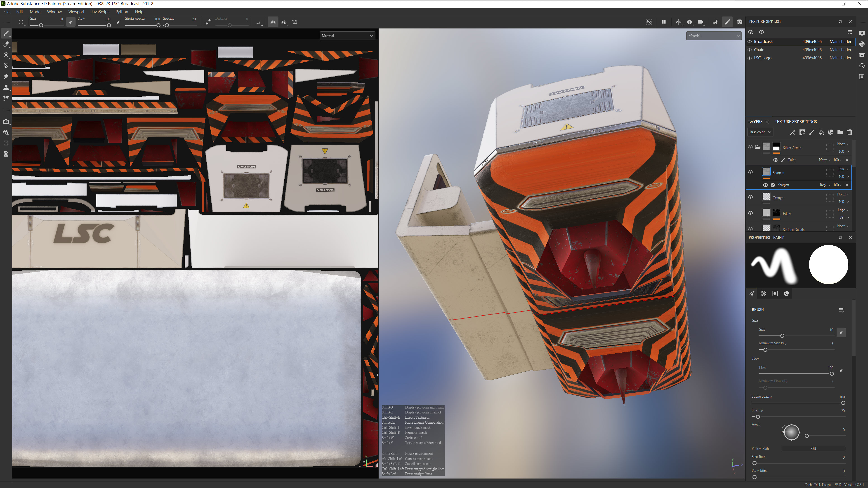868x488 pixels.
Task: Click the delete layer trash icon
Action: (x=849, y=132)
